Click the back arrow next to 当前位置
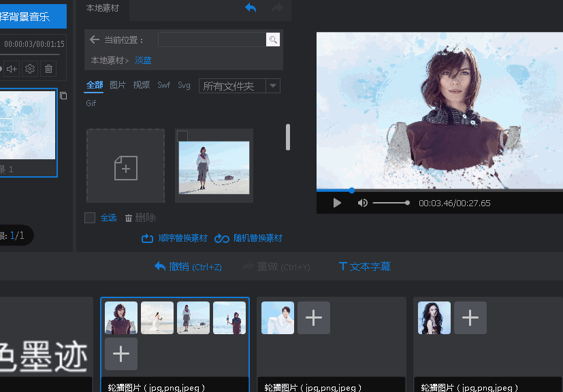 [94, 39]
